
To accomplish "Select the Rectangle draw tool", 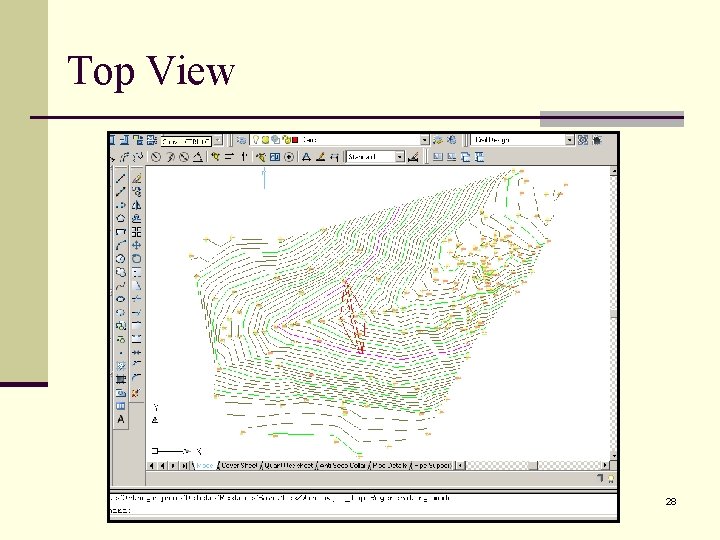I will coord(121,231).
